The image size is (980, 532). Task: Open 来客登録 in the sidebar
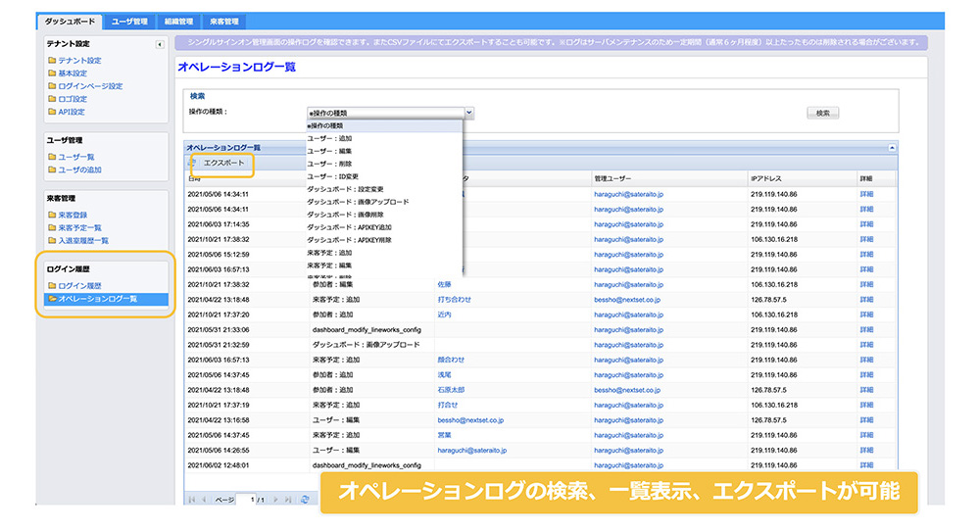coord(73,215)
